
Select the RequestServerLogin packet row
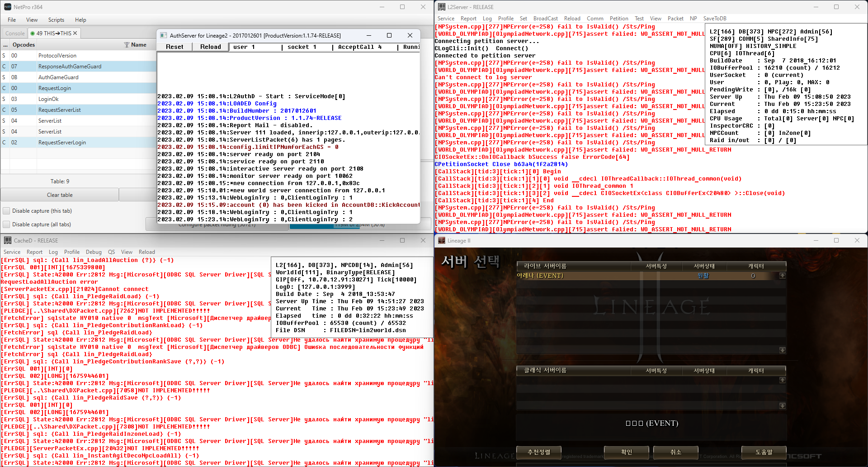[79, 143]
